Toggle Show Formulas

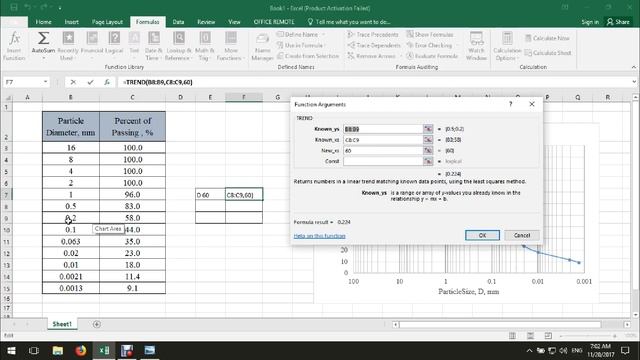(x=430, y=35)
